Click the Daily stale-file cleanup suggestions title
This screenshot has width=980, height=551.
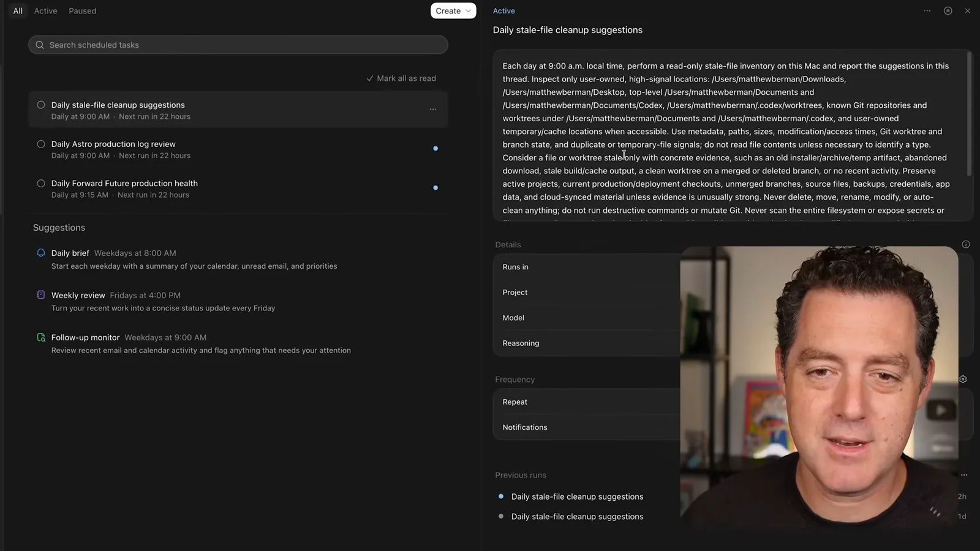coord(568,30)
